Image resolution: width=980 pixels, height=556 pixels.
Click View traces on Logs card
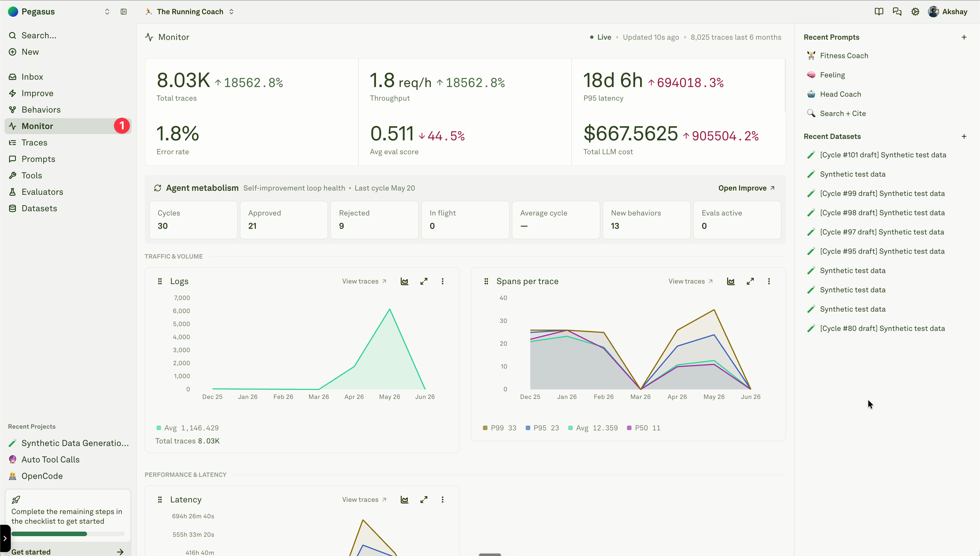[364, 282]
